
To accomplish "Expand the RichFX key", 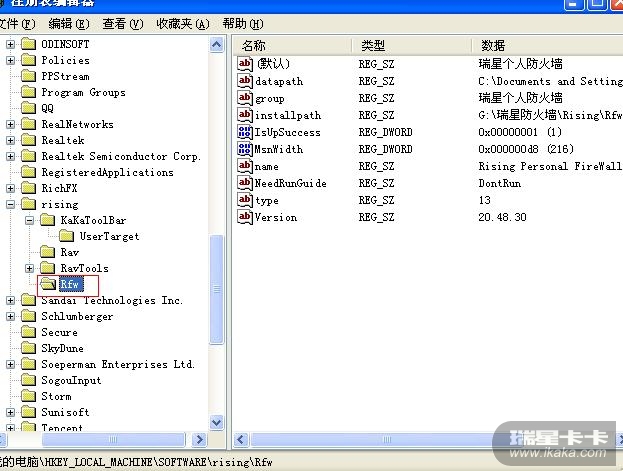I will coord(10,188).
